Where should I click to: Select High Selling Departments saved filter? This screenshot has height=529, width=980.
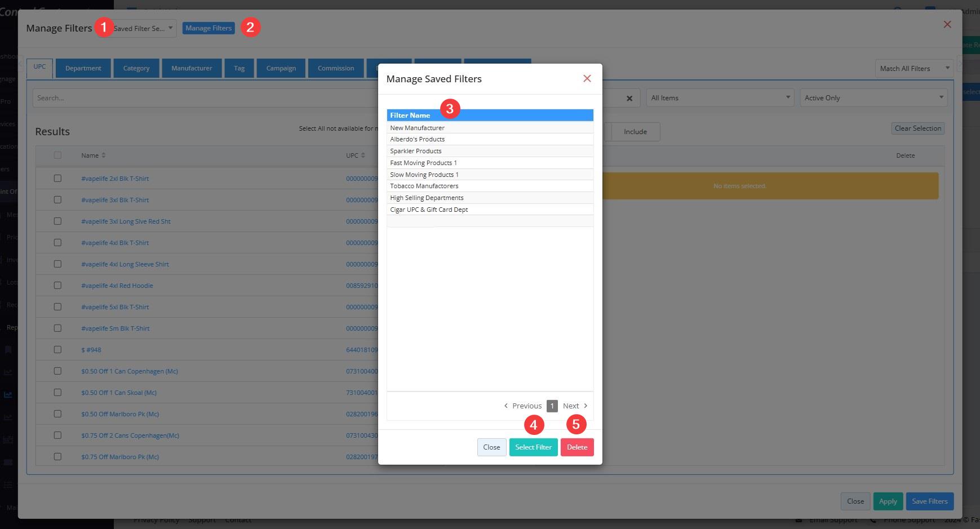(x=490, y=198)
